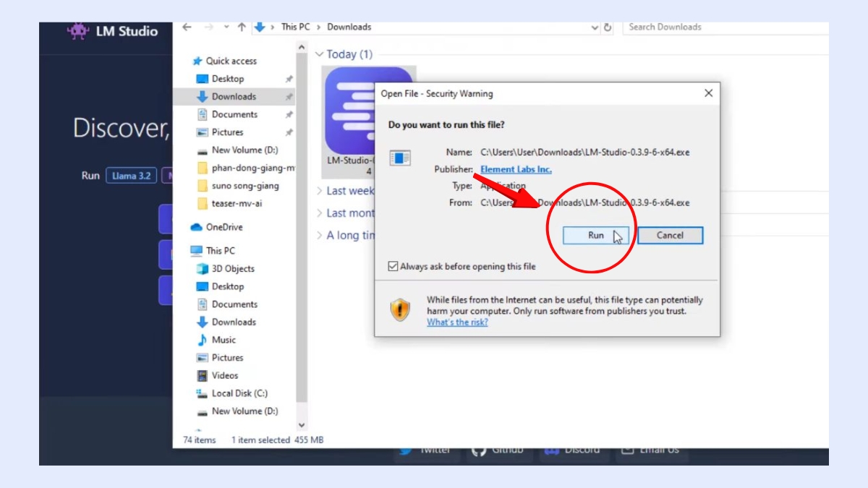This screenshot has width=868, height=488.
Task: Click the Explorer back arrow icon
Action: point(187,27)
